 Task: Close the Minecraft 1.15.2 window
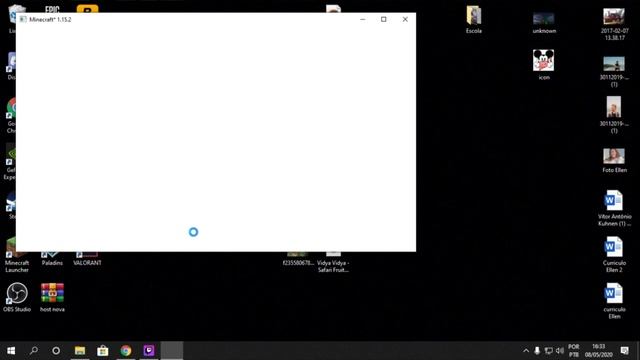coord(405,19)
